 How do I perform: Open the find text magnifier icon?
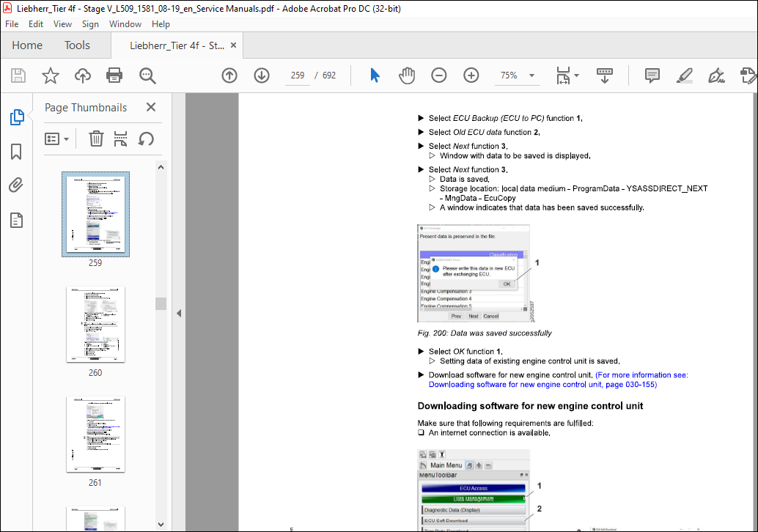click(x=147, y=75)
